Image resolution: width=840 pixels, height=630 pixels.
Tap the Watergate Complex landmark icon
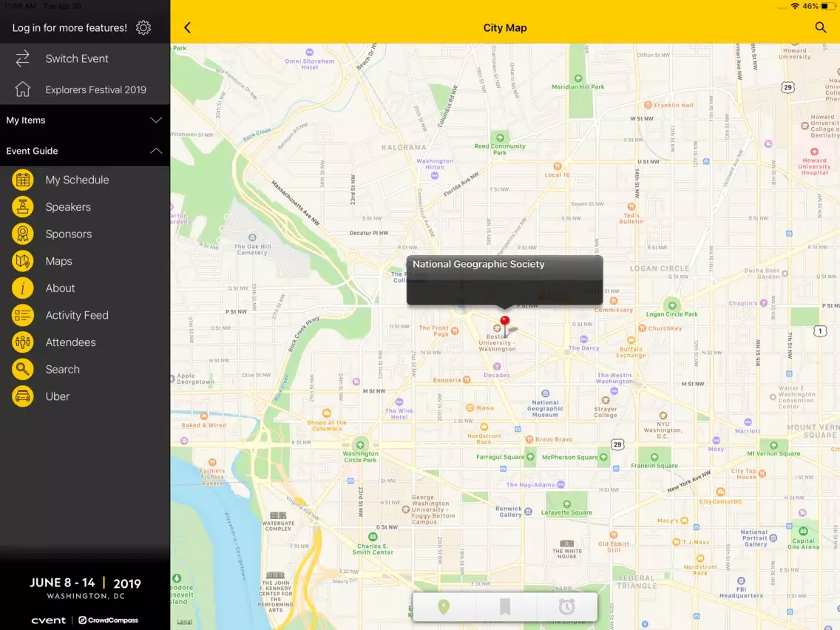[x=278, y=515]
